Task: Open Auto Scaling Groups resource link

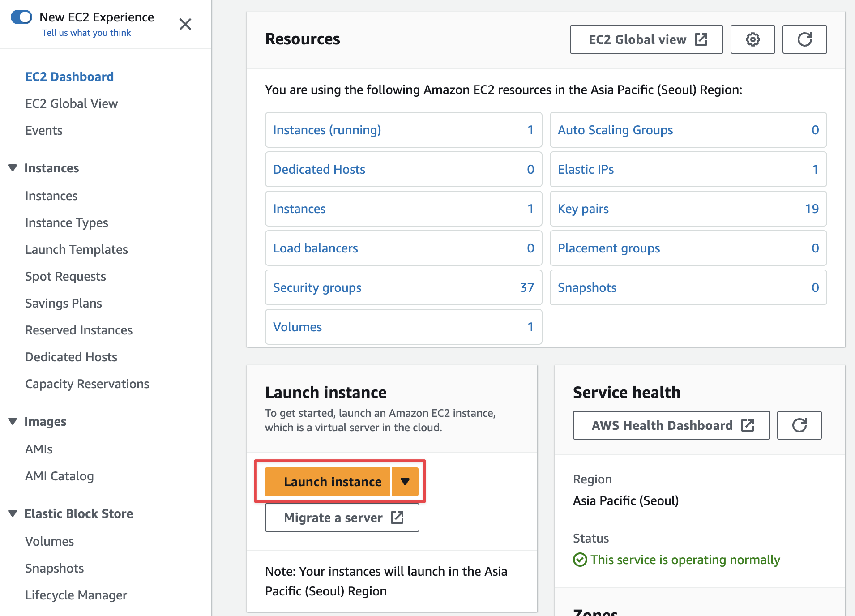Action: (x=616, y=130)
